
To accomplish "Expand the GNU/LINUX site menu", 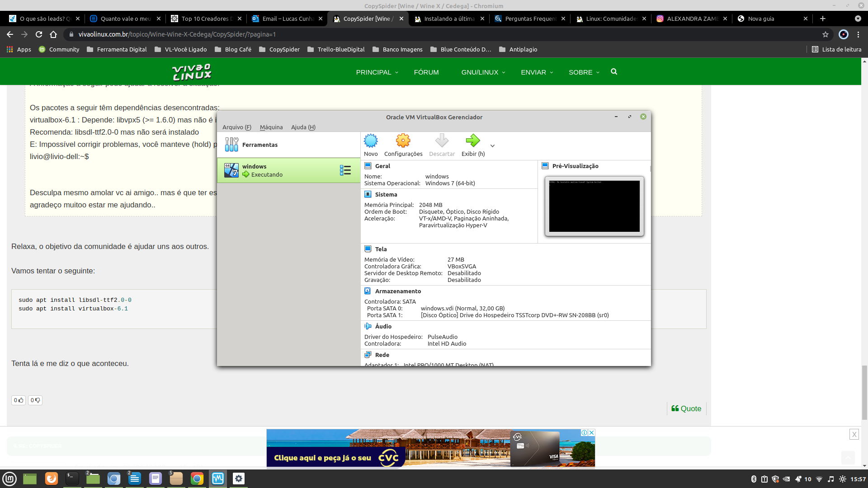I will click(483, 72).
